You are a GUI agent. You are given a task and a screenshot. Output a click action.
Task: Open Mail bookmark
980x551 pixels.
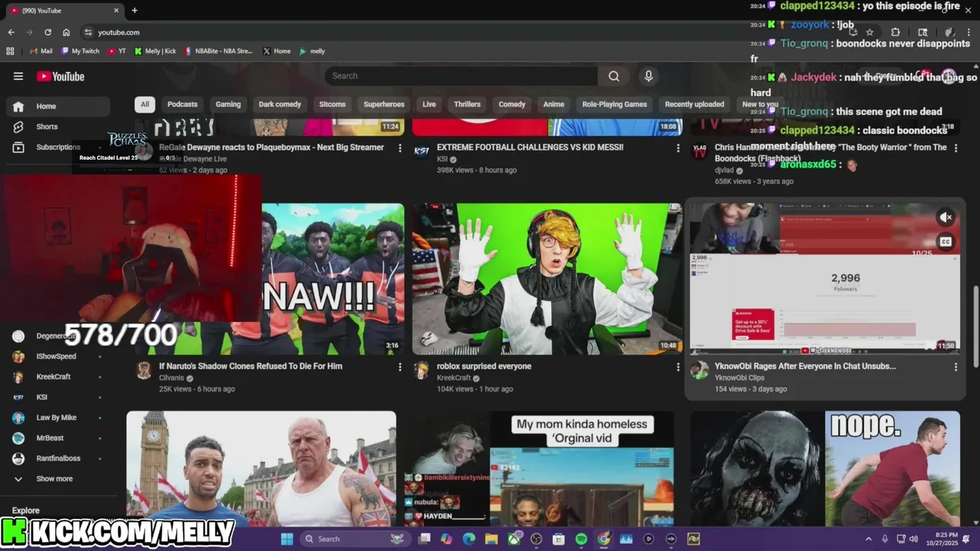coord(41,51)
